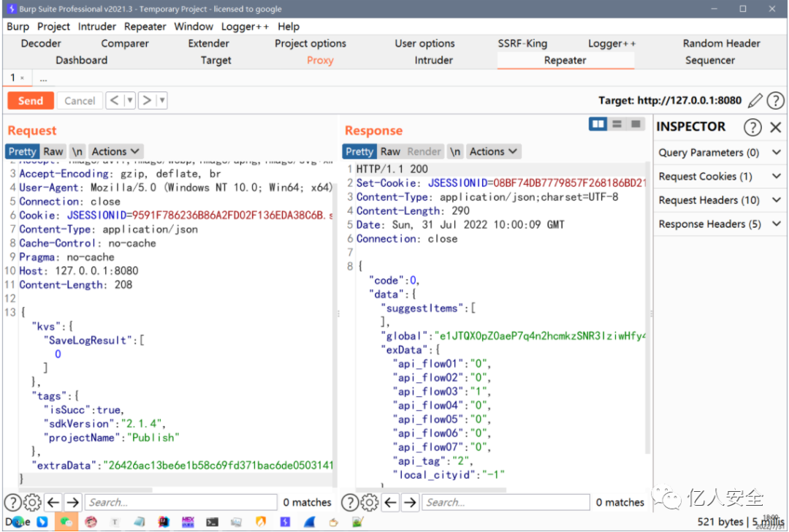The width and height of the screenshot is (789, 532).
Task: Open the Inspector help icon
Action: (752, 127)
